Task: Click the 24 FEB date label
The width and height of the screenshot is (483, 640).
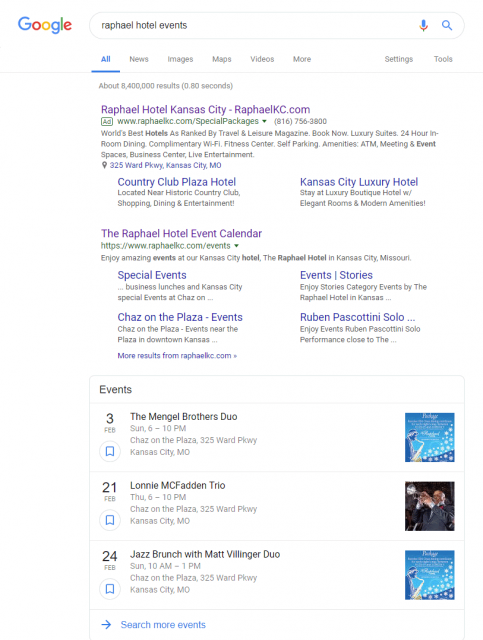Action: coord(110,560)
